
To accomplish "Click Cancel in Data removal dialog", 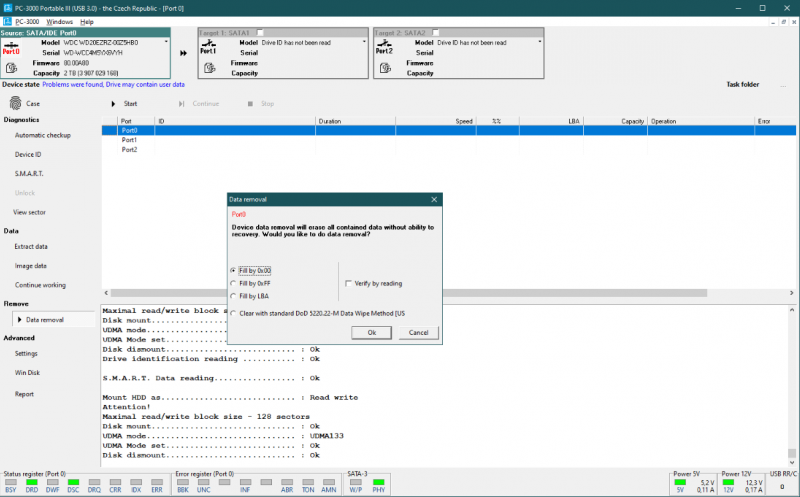I will point(418,332).
